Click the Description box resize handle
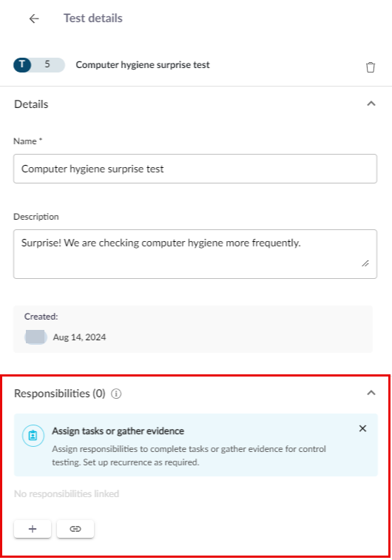The image size is (392, 560). click(365, 263)
